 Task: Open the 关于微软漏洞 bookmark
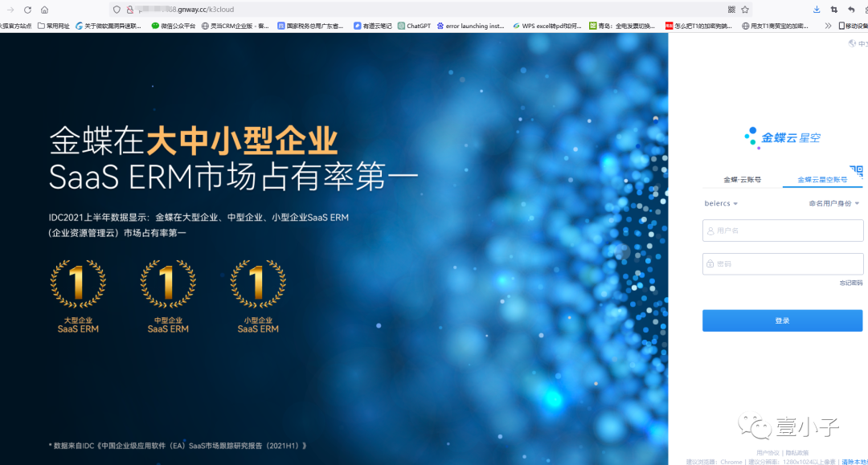108,26
